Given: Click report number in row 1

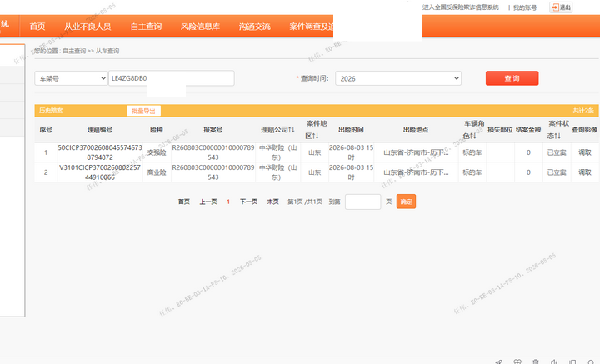Looking at the screenshot, I should click(x=213, y=152).
